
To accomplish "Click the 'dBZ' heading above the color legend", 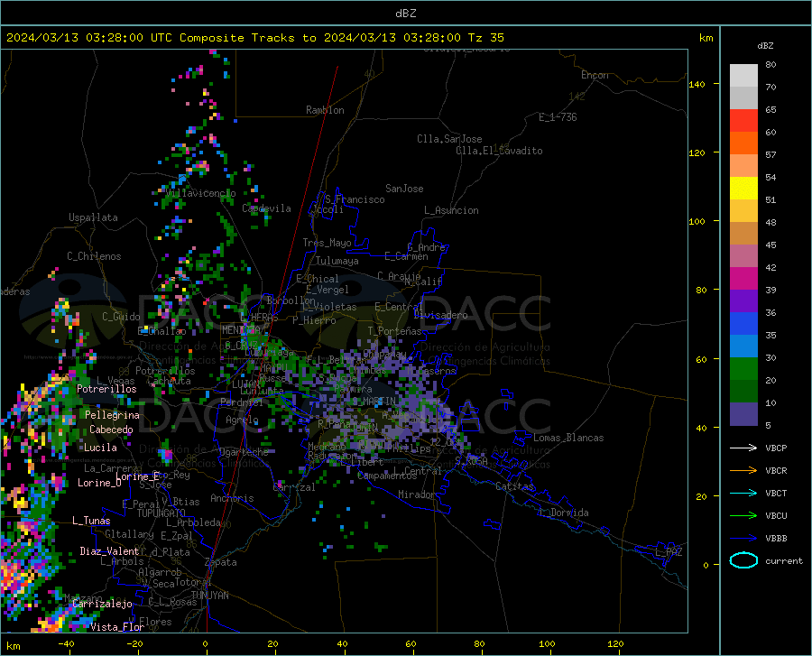I will (x=765, y=45).
